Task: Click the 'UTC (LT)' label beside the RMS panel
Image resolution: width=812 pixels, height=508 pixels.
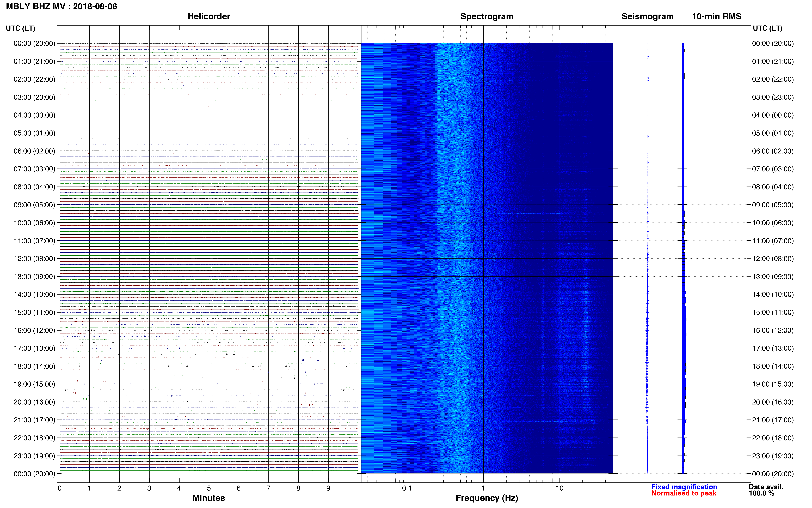Action: 767,28
